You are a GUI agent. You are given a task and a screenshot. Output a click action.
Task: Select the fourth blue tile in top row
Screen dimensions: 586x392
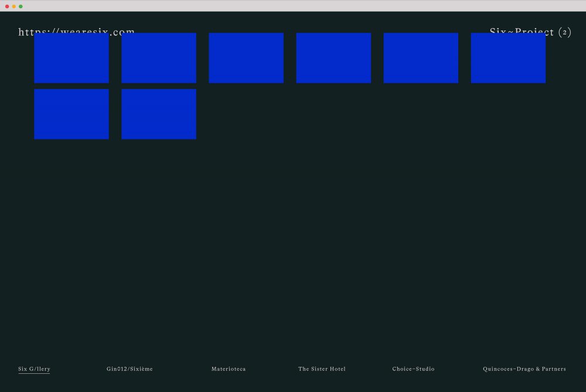pos(334,58)
